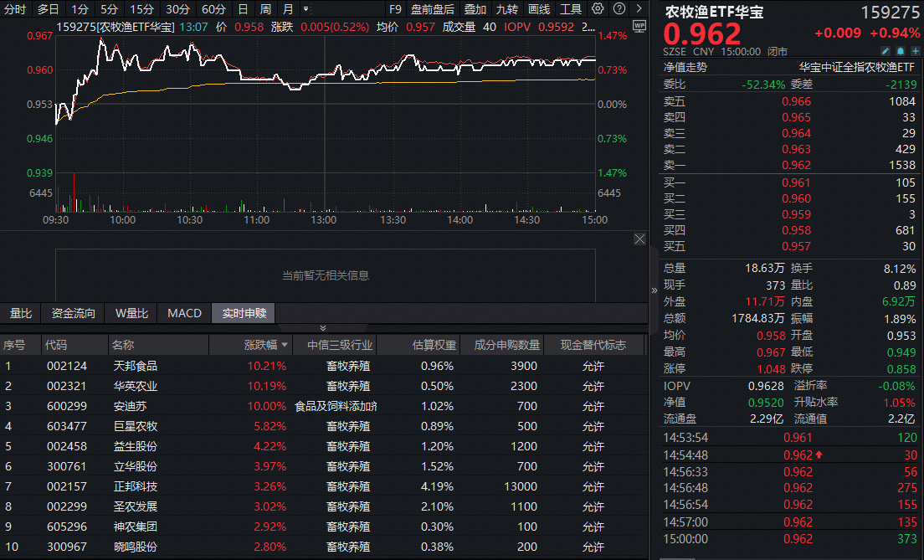Open the period dropdown arrow after 月
The width and height of the screenshot is (924, 560).
click(305, 9)
